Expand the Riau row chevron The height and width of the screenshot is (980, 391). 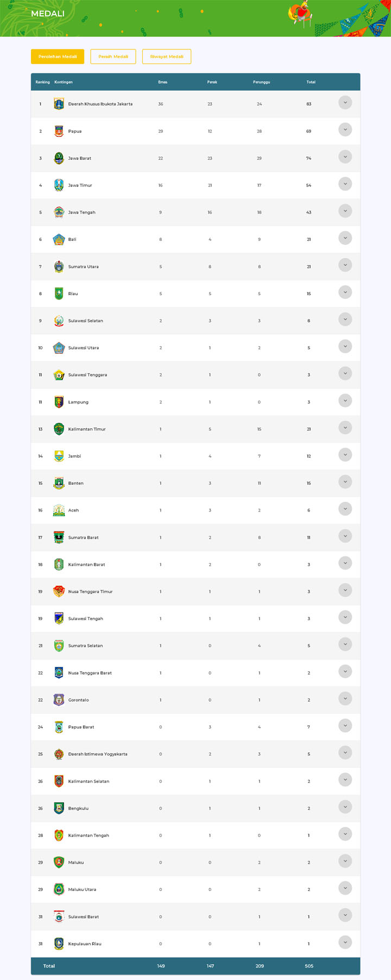345,292
